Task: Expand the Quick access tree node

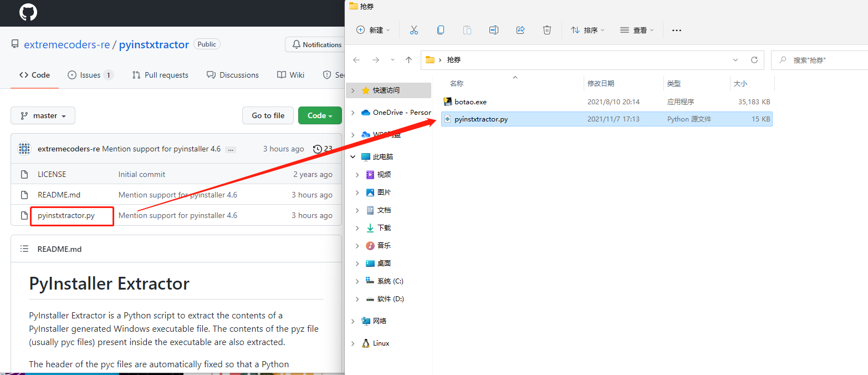Action: (x=354, y=90)
